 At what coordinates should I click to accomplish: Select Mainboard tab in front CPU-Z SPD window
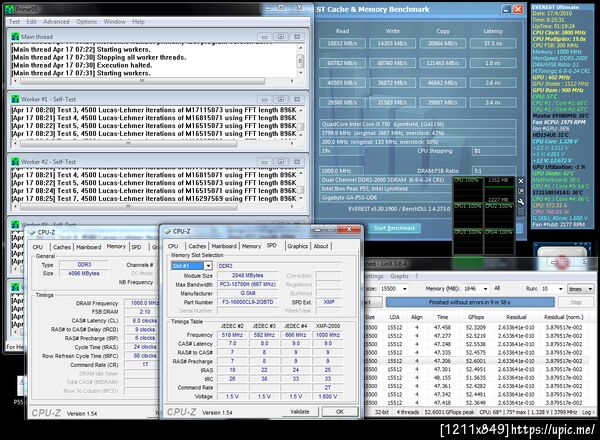224,246
